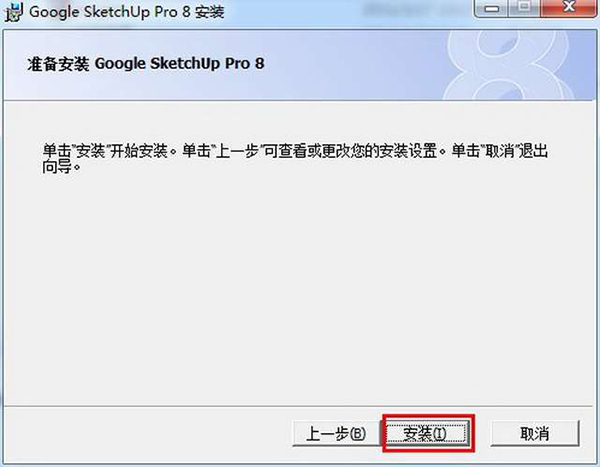This screenshot has height=467, width=600.
Task: Click the instruction text starting with 单击"安装"开始安装
Action: click(295, 158)
